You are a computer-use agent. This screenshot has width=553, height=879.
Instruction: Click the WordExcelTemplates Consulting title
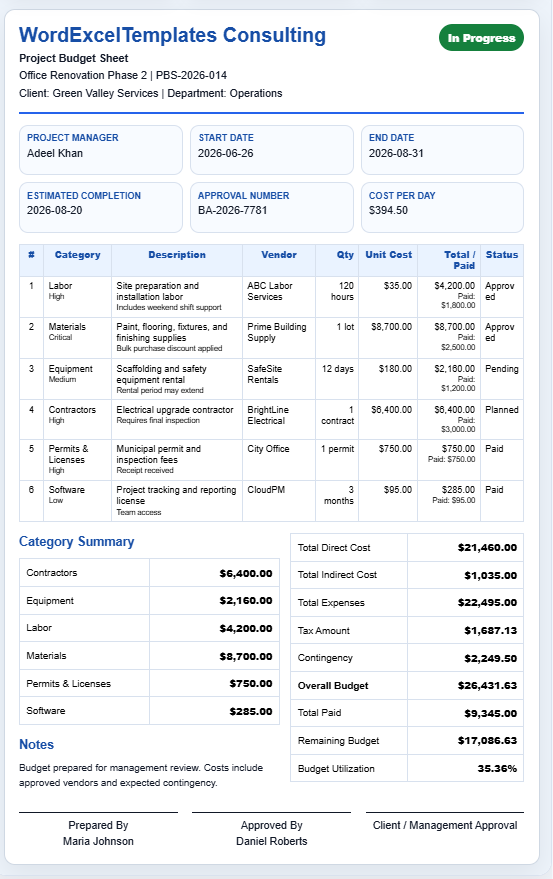172,35
